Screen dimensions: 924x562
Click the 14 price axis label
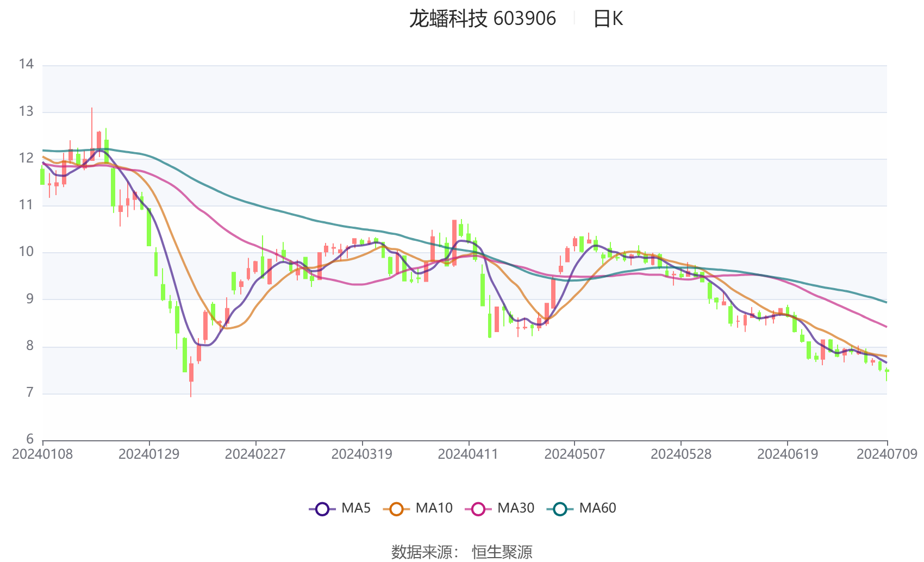click(26, 64)
